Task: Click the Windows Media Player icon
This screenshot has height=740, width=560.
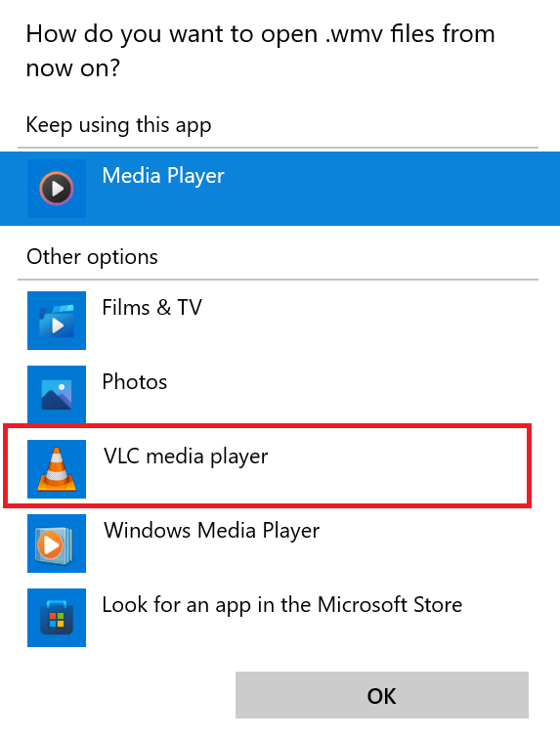Action: point(57,544)
